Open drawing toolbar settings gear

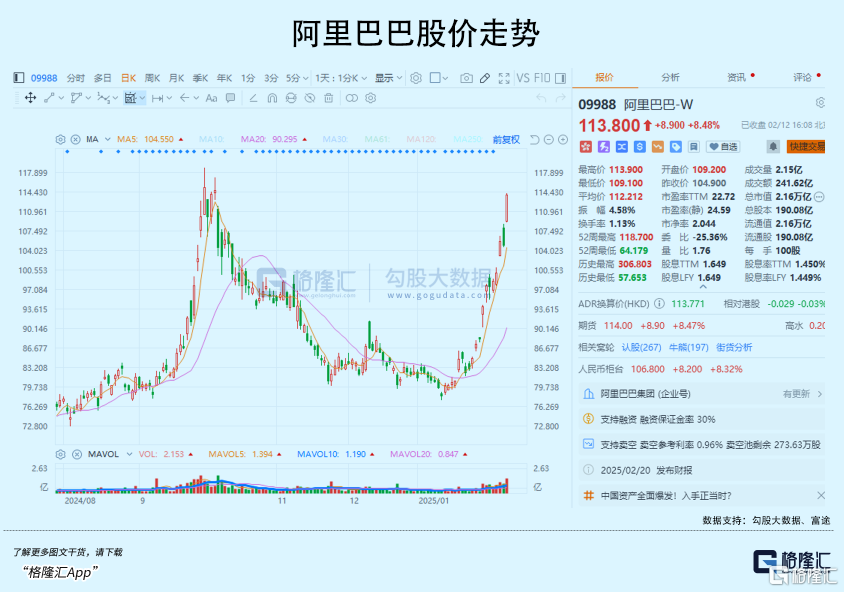(x=370, y=98)
